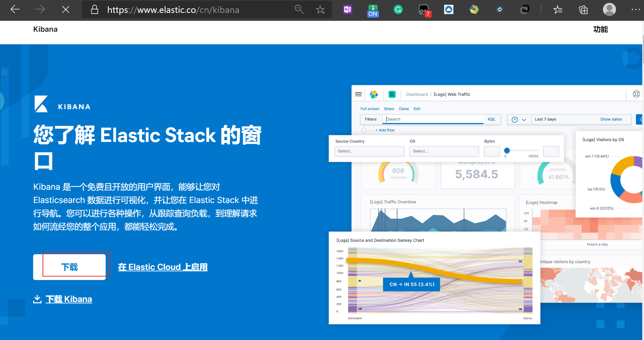Open zoom options in address bar

(x=299, y=9)
